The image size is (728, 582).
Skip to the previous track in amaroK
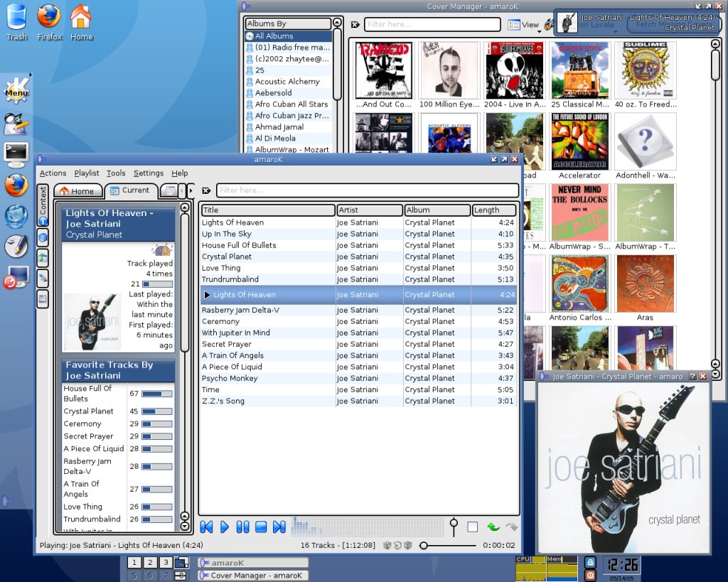(x=206, y=527)
